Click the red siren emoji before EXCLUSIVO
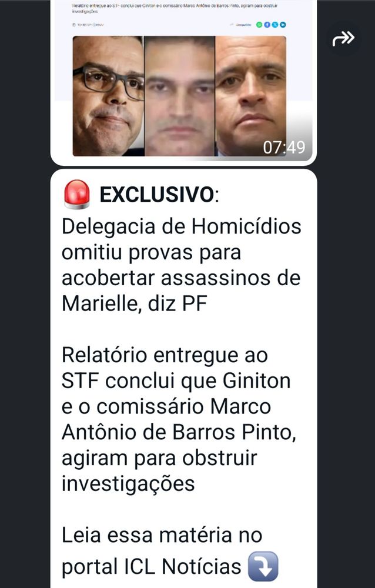This screenshot has width=375, height=588. pos(77,194)
